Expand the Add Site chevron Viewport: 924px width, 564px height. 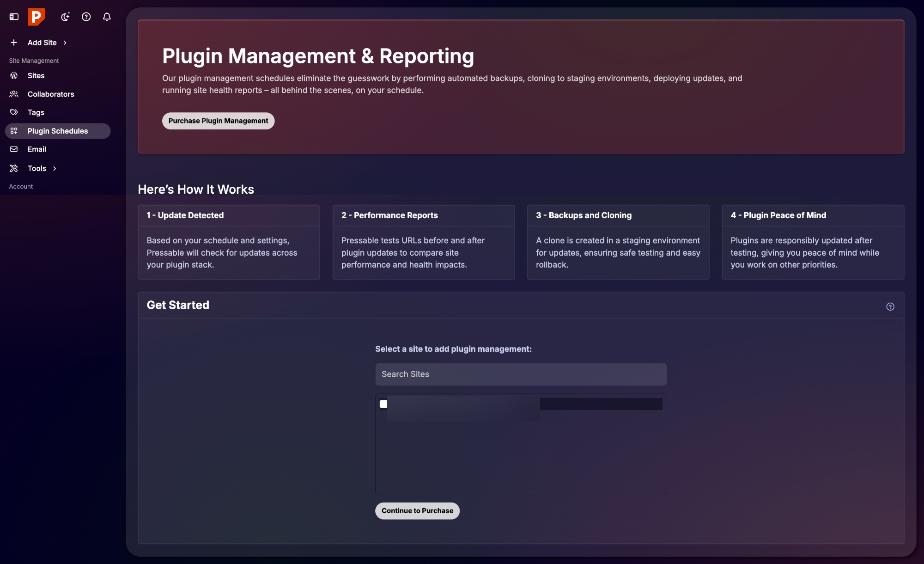click(x=64, y=43)
